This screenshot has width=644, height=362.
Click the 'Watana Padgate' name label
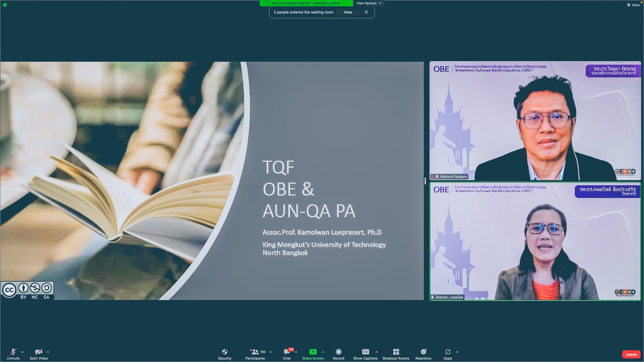pyautogui.click(x=454, y=176)
